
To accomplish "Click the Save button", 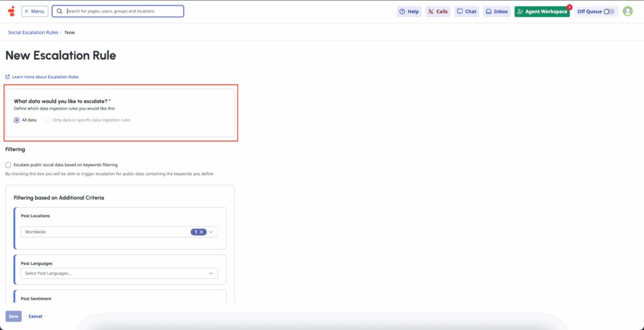I will [13, 316].
